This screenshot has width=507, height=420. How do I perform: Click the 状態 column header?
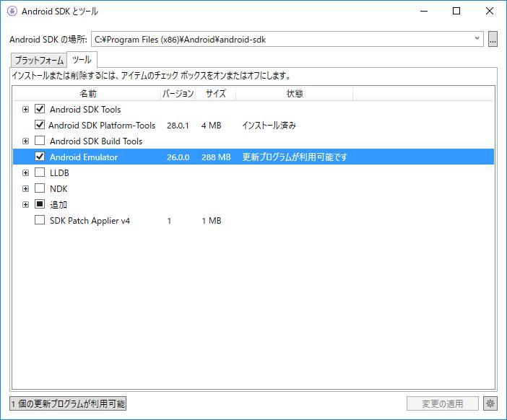(295, 94)
